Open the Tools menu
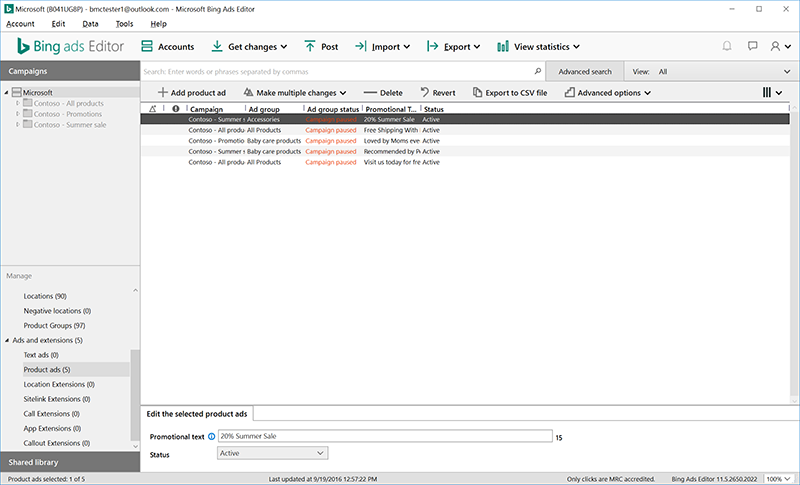Viewport: 800px width, 485px height. (x=124, y=24)
